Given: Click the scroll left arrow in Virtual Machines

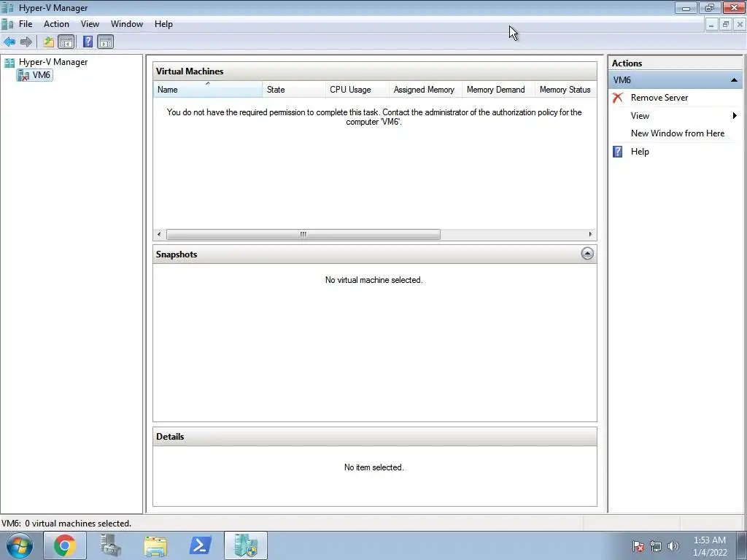Looking at the screenshot, I should tap(159, 234).
